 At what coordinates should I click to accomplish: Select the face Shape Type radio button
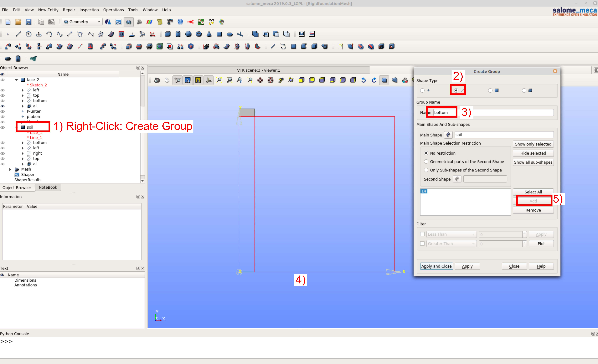tap(490, 90)
